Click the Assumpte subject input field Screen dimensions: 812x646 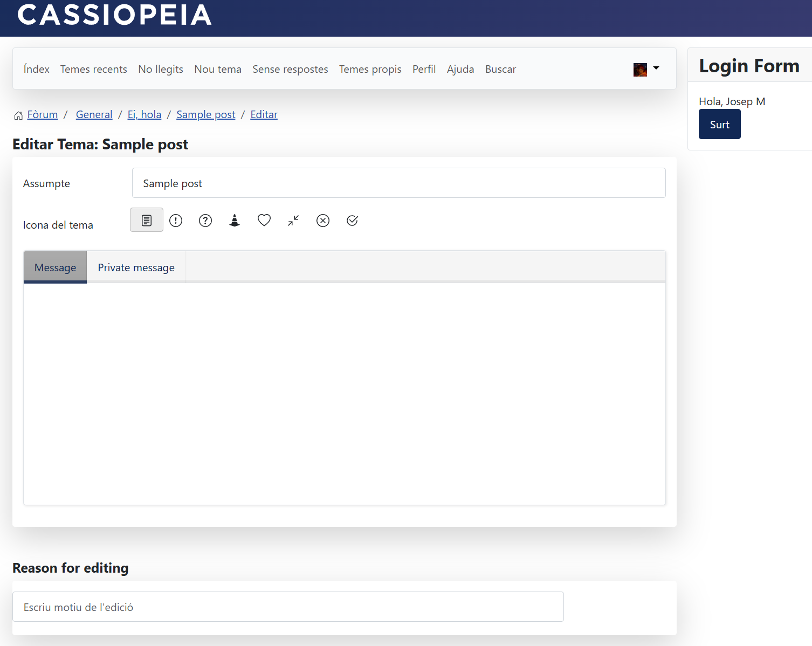click(398, 183)
